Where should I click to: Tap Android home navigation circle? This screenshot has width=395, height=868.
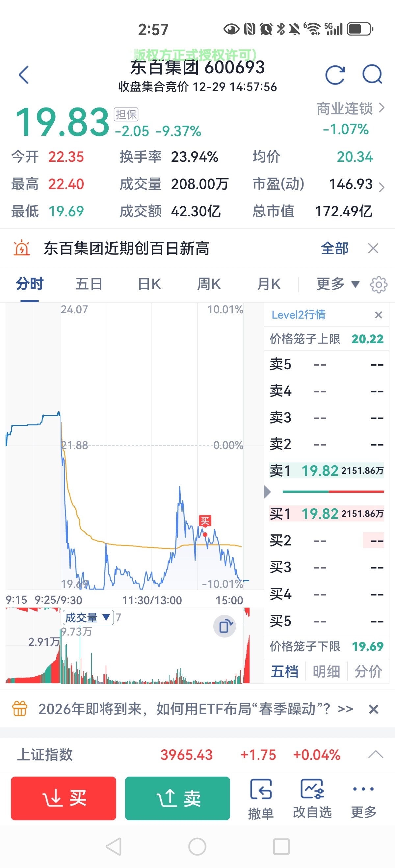(x=197, y=846)
